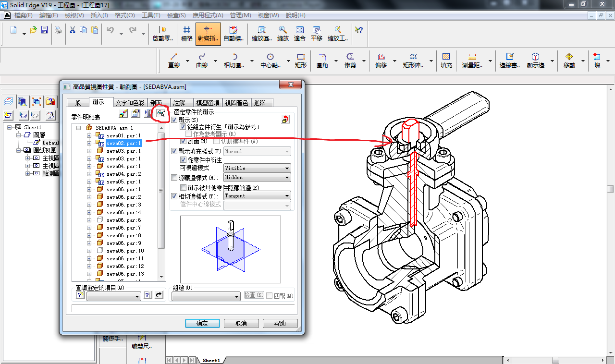615x364 pixels.
Task: Click the 平移 pan tool
Action: [317, 34]
